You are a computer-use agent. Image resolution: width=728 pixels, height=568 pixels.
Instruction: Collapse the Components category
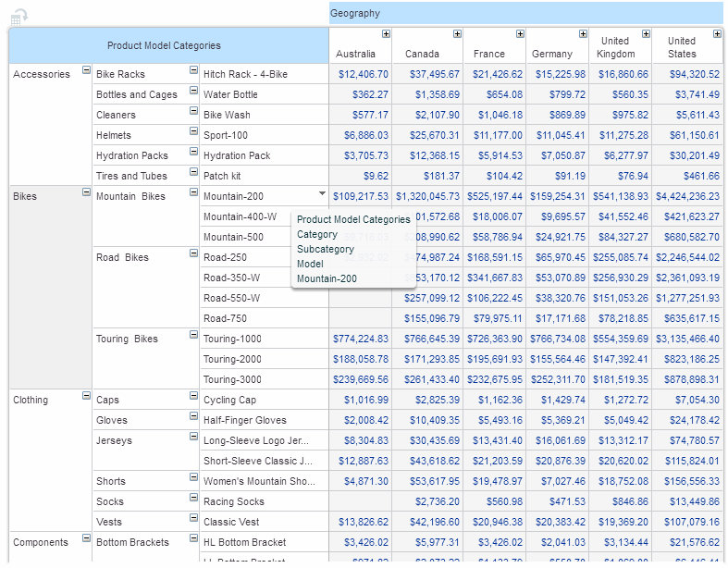(87, 538)
